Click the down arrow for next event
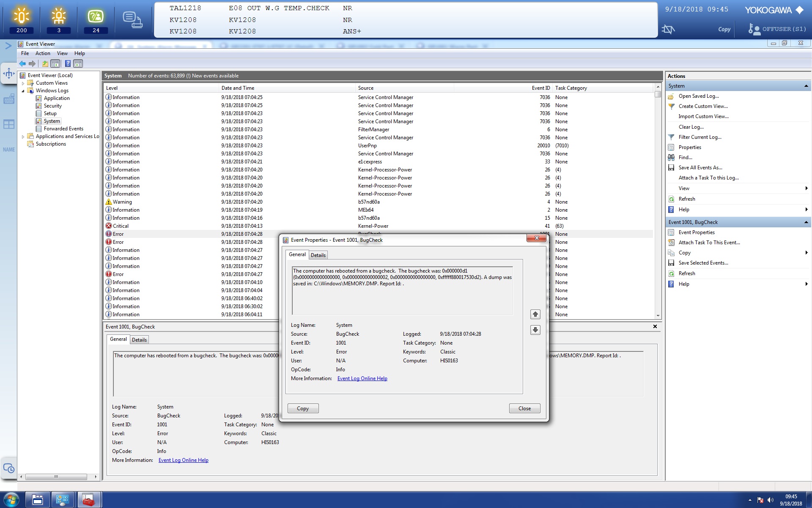812x508 pixels. tap(535, 330)
